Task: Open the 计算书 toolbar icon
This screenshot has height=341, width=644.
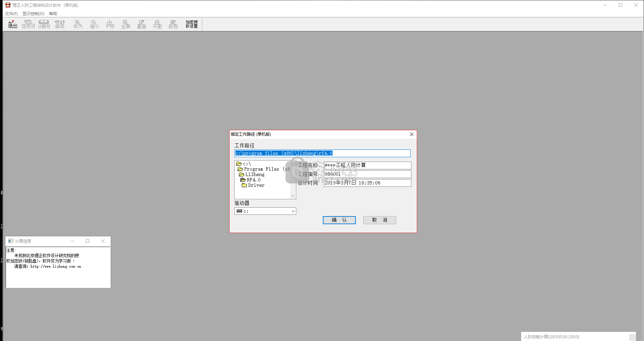Action: [44, 24]
